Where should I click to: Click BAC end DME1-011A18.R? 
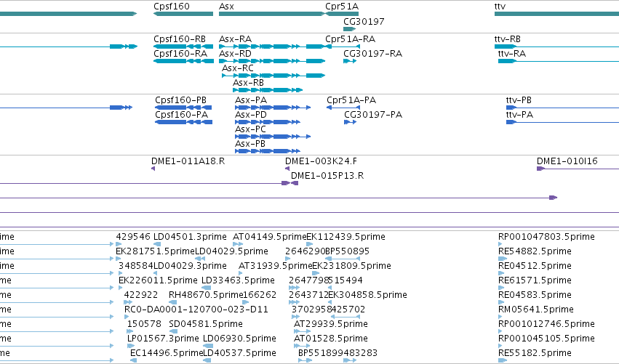188,161
